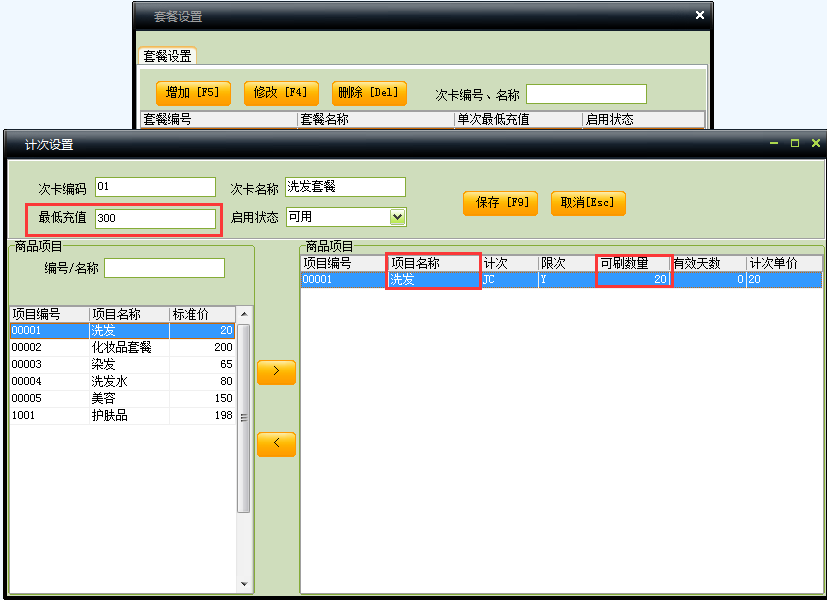827x600 pixels.
Task: Click the 计次 column header
Action: (509, 263)
